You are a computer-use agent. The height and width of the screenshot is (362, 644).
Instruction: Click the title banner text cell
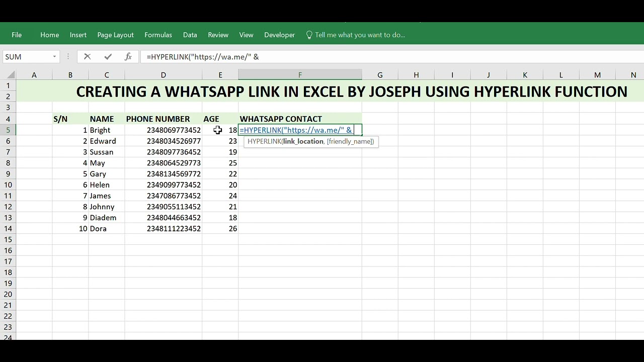(352, 92)
